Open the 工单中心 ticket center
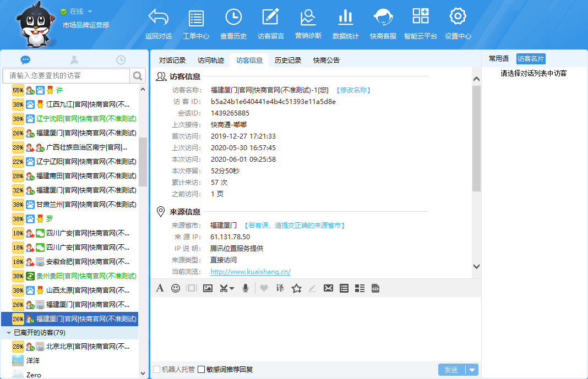Viewport: 588px width, 379px height. 196,24
